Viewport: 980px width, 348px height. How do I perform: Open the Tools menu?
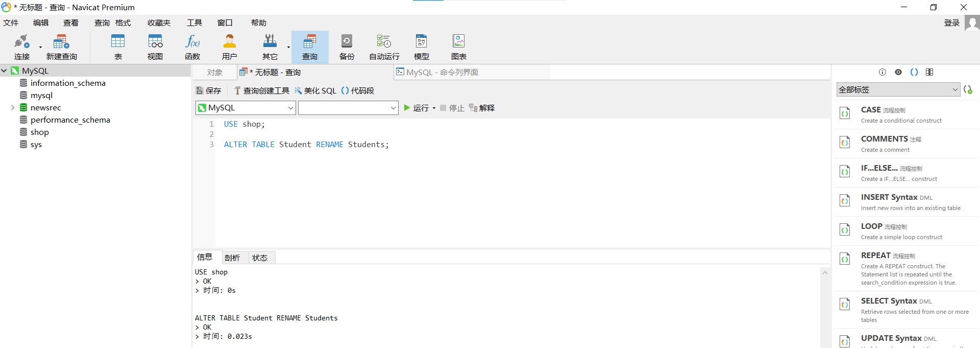pos(194,23)
